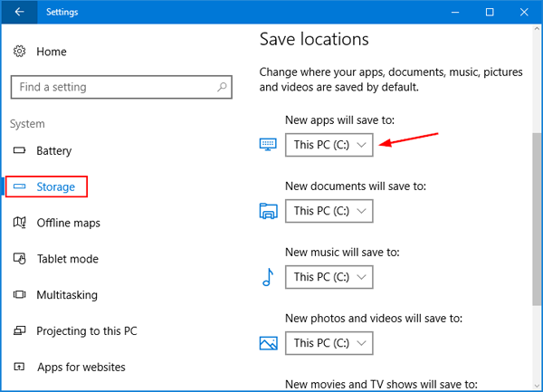The width and height of the screenshot is (543, 392).
Task: Expand the New documents save location dropdown
Action: click(329, 211)
